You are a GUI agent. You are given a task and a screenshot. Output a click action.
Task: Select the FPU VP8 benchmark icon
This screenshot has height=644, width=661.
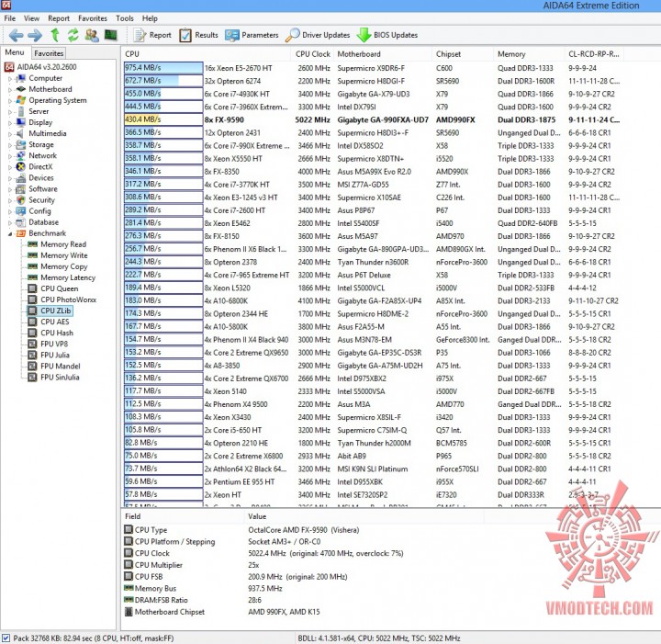tap(32, 344)
